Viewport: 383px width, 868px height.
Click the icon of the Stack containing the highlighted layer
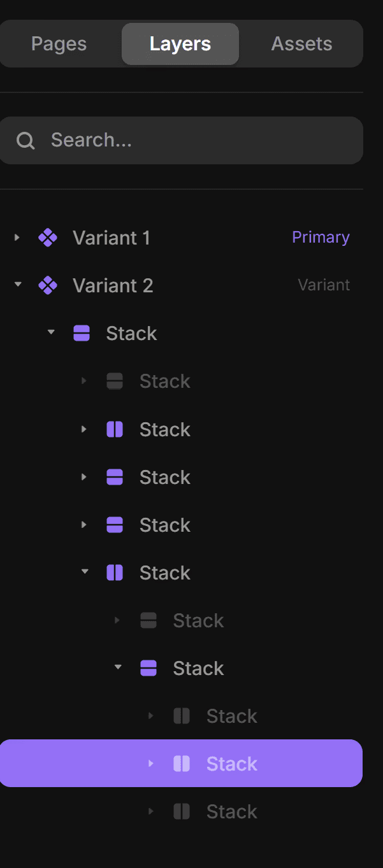click(148, 668)
